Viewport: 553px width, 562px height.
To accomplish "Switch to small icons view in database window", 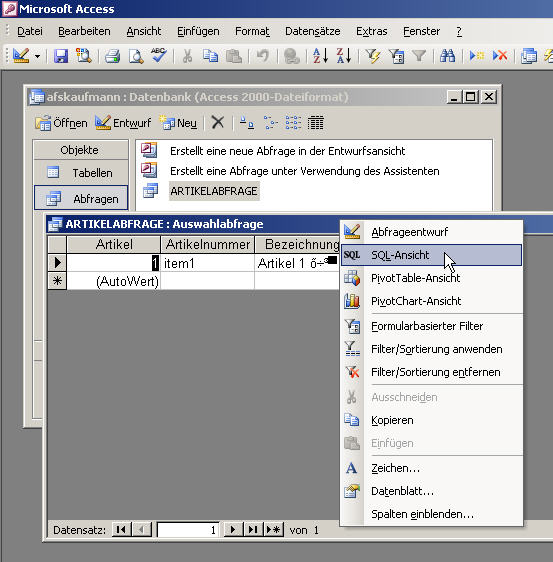I will [271, 123].
